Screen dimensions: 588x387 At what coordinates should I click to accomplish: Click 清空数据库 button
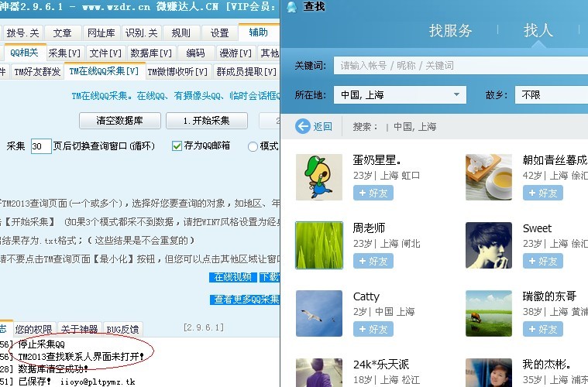tap(120, 121)
